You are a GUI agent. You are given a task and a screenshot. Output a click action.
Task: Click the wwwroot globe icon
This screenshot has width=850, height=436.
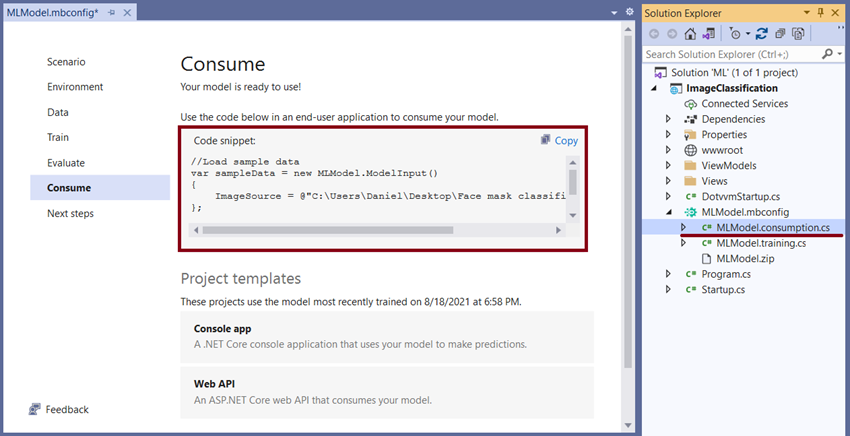tap(690, 150)
